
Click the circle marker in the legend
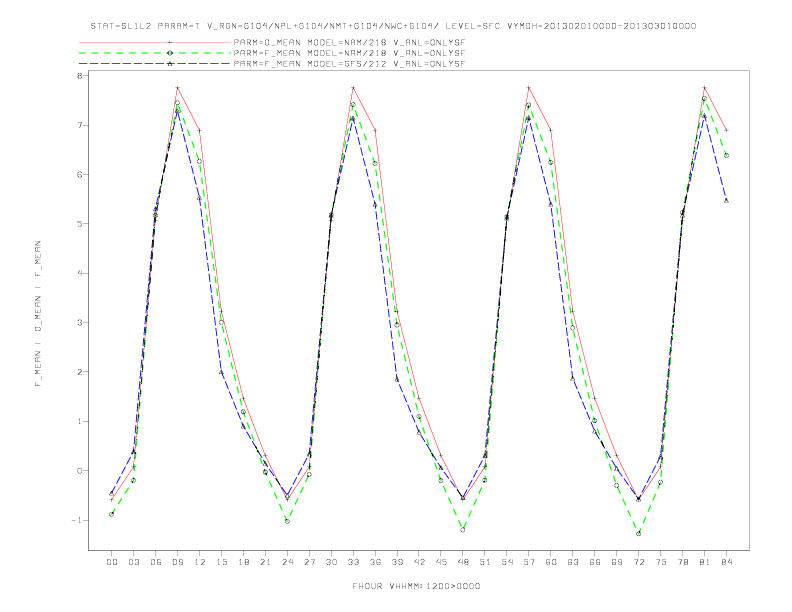(170, 53)
